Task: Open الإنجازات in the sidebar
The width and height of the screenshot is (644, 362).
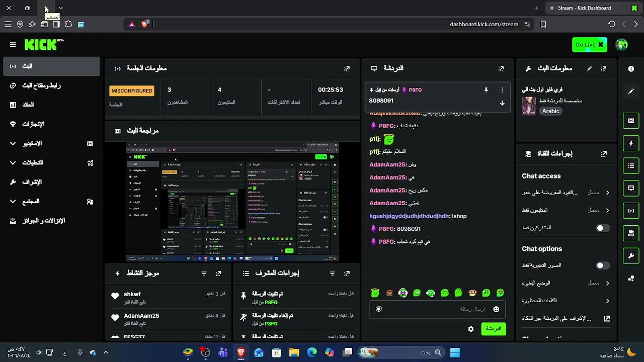Action: point(51,124)
